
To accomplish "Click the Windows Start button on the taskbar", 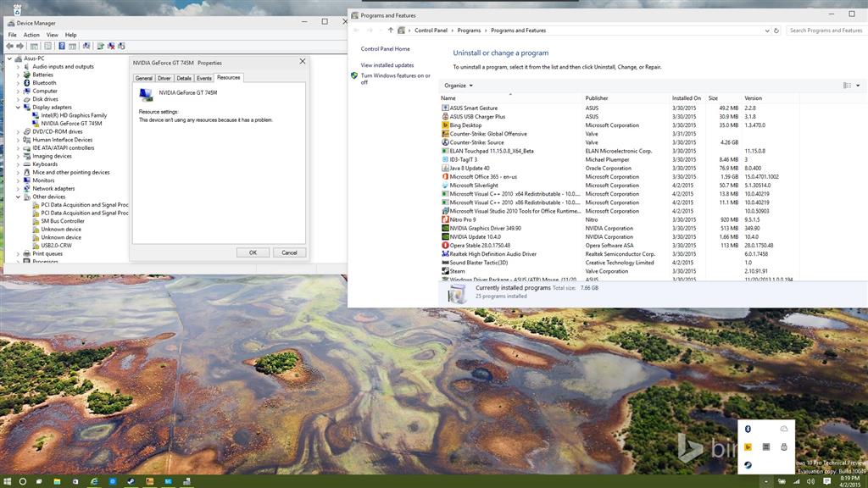I will click(x=7, y=481).
